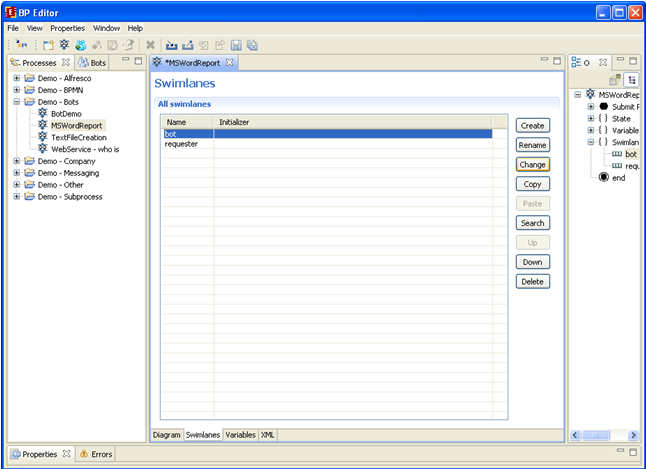Maximize the Processes panel
This screenshot has height=469, width=646.
pos(138,61)
